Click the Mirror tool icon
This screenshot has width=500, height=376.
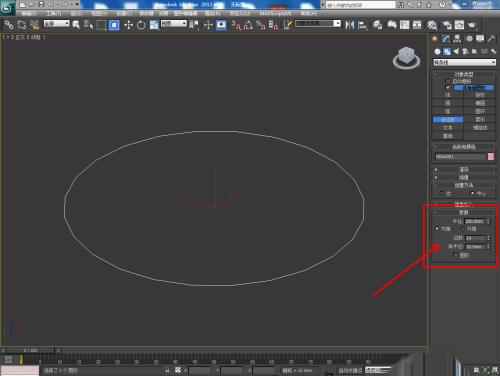[349, 25]
